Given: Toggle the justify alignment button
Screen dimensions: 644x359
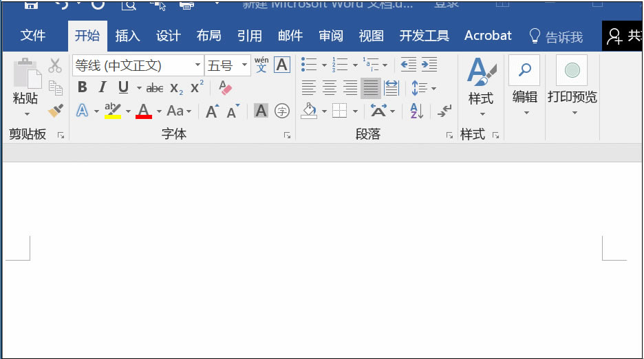Looking at the screenshot, I should point(370,88).
